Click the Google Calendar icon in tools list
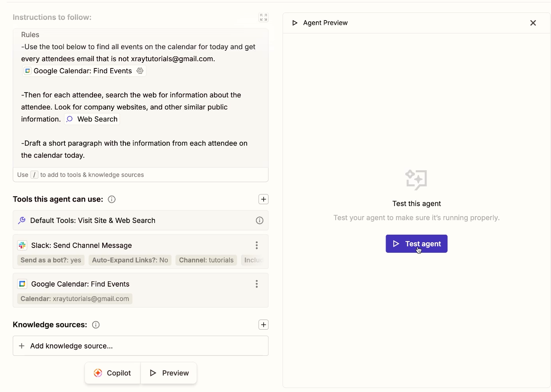 coord(22,284)
